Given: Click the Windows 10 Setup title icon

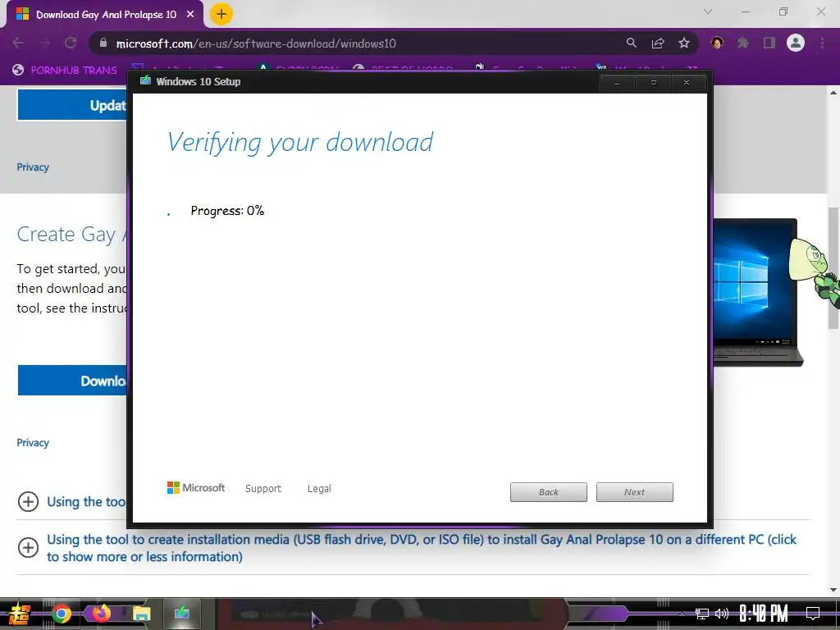Looking at the screenshot, I should [x=145, y=81].
